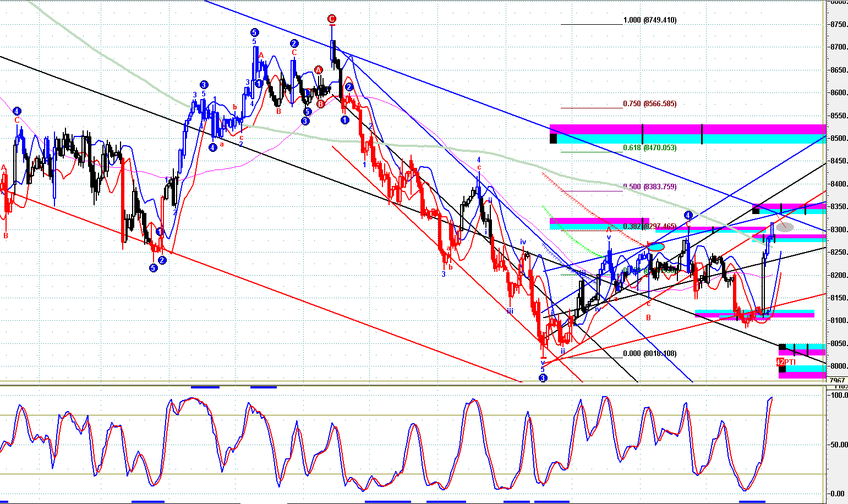848x504 pixels.
Task: Click the 8400 price axis label
Action: 839,184
